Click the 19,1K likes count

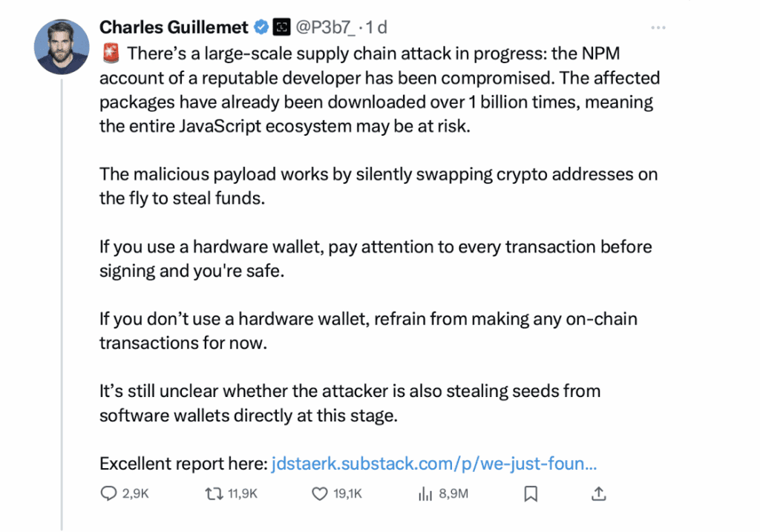tap(346, 493)
